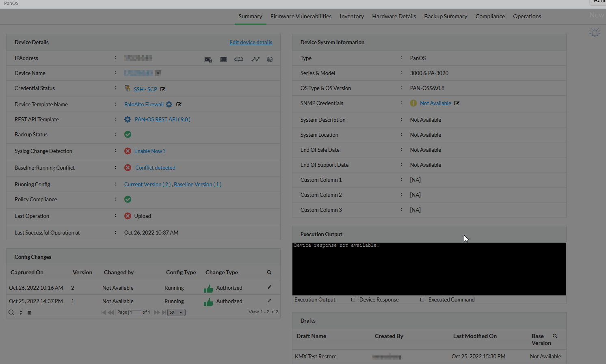Open the secured terminal icon with padlock

[x=208, y=59]
